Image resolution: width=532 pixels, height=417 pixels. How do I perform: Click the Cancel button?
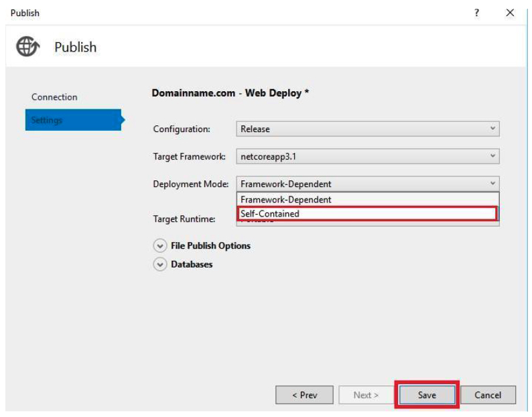(x=488, y=395)
